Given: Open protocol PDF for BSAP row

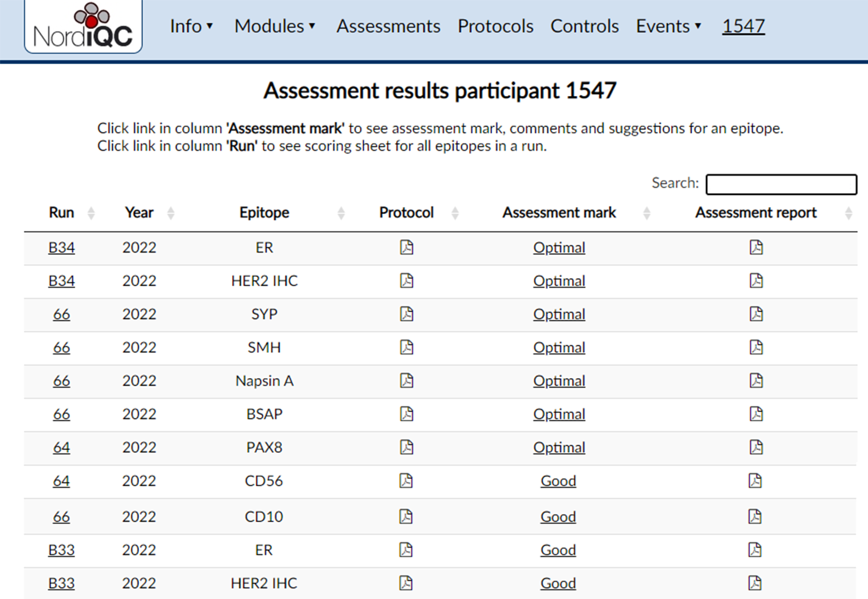Looking at the screenshot, I should [x=407, y=414].
